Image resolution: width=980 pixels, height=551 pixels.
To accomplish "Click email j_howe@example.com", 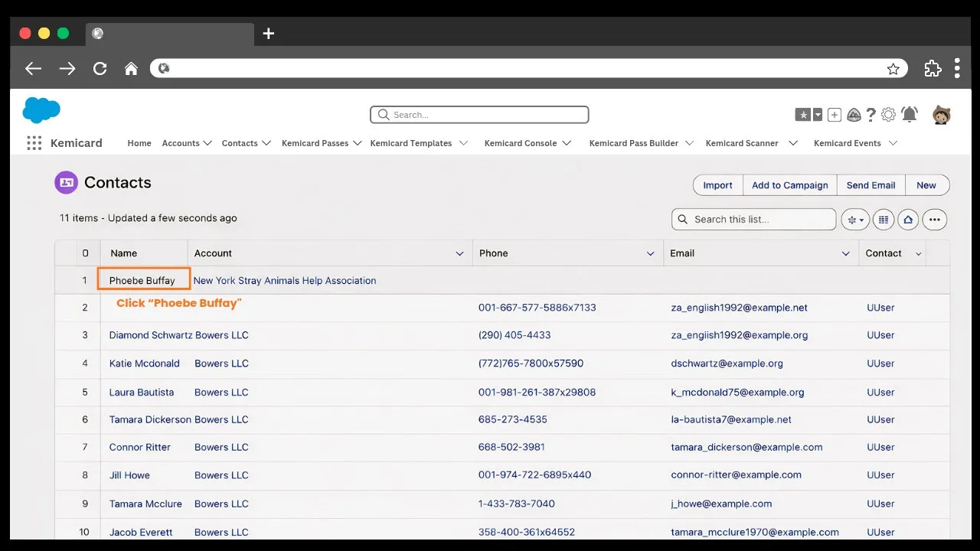I will (721, 504).
